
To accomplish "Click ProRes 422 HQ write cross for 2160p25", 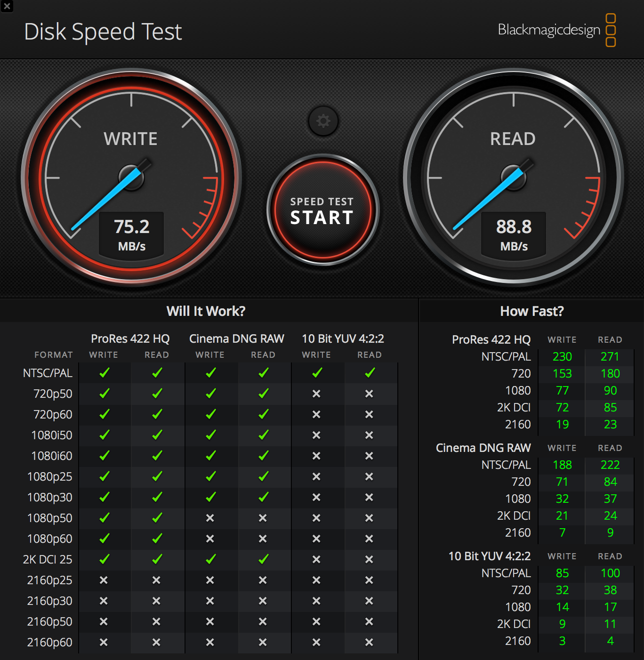I will pyautogui.click(x=104, y=580).
